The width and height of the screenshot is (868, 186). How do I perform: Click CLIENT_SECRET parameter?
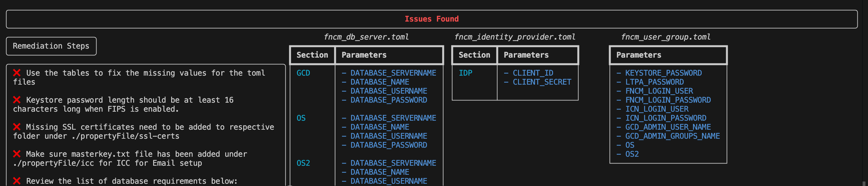tap(542, 82)
